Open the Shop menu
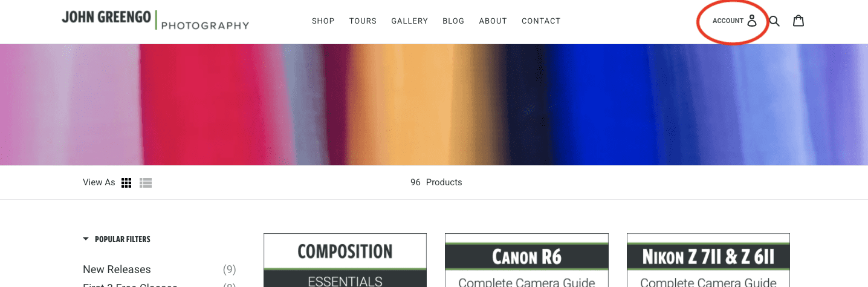 coord(323,21)
